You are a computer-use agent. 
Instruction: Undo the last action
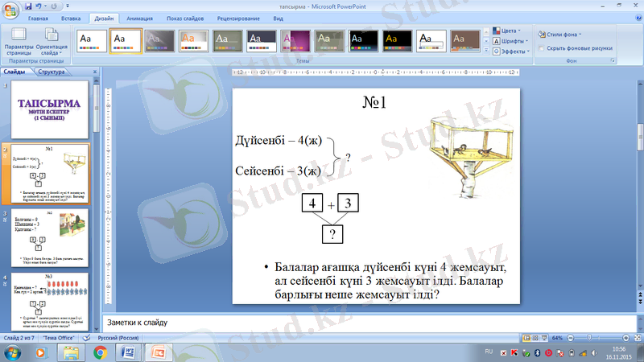[38, 6]
